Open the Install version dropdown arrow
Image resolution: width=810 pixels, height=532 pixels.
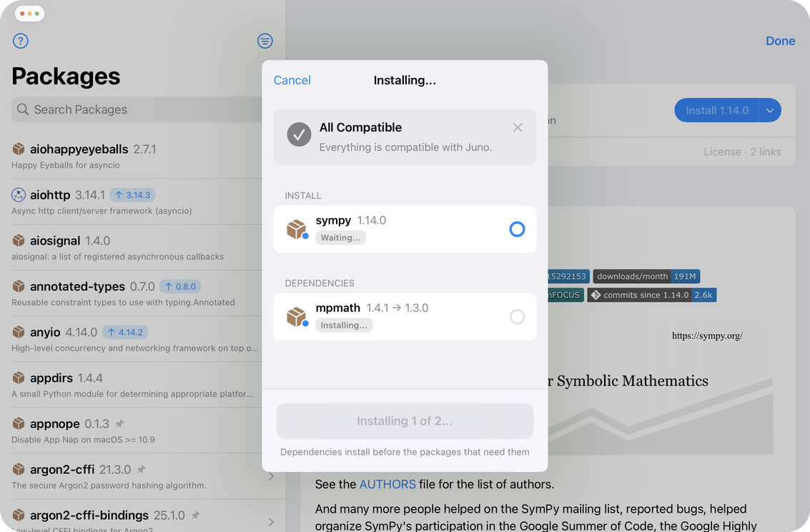click(x=770, y=110)
